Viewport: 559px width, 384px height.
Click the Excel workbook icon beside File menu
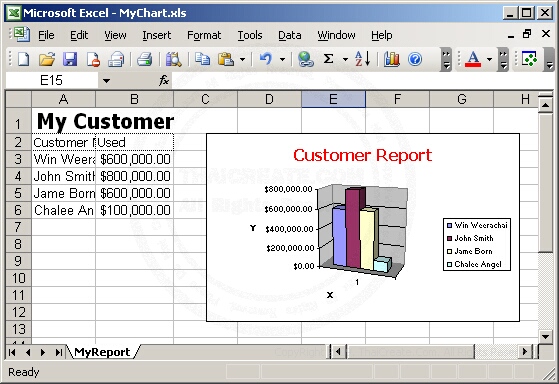[x=22, y=35]
